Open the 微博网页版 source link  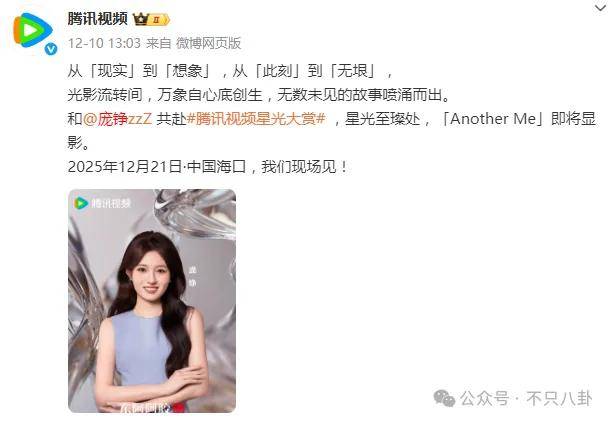pyautogui.click(x=208, y=43)
